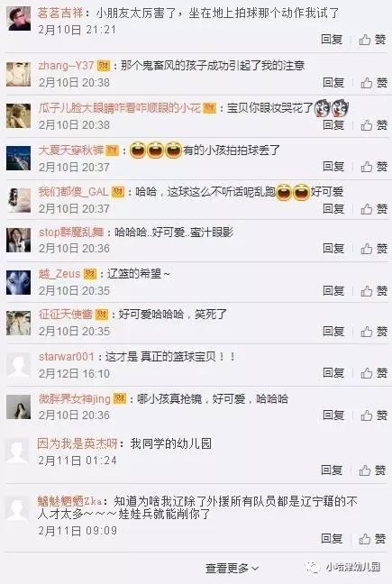Reply to 魑魅魍魉Zka's comment

click(332, 538)
